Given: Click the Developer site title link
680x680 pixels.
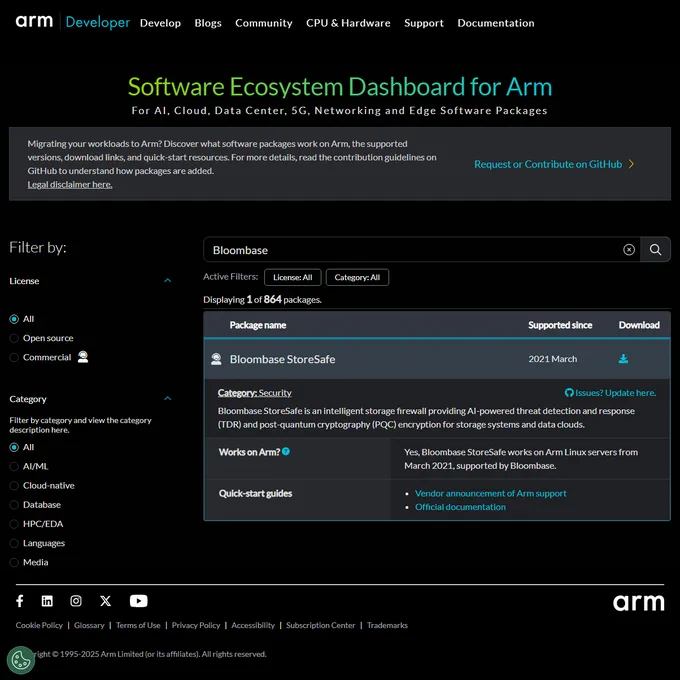Looking at the screenshot, I should (98, 22).
